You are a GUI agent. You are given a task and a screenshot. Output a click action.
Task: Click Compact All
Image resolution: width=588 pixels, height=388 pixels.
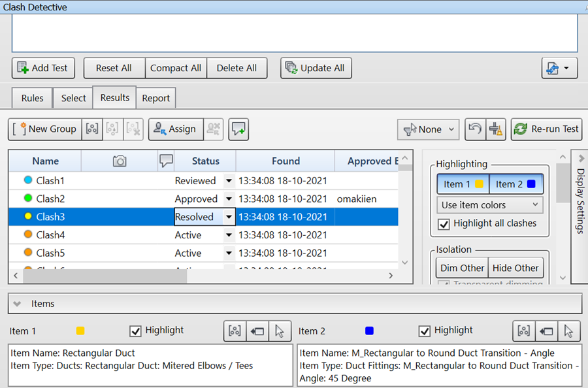click(x=176, y=68)
